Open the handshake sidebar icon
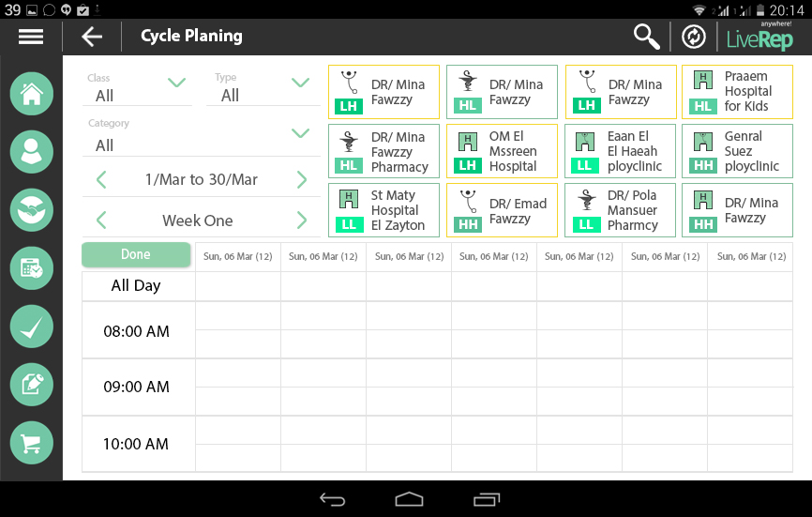The width and height of the screenshot is (812, 517). [x=32, y=210]
